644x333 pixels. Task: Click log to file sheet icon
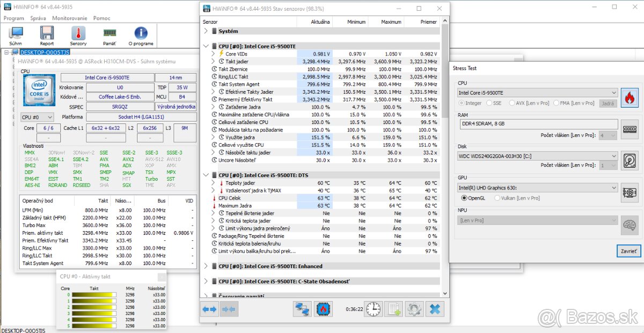point(393,309)
